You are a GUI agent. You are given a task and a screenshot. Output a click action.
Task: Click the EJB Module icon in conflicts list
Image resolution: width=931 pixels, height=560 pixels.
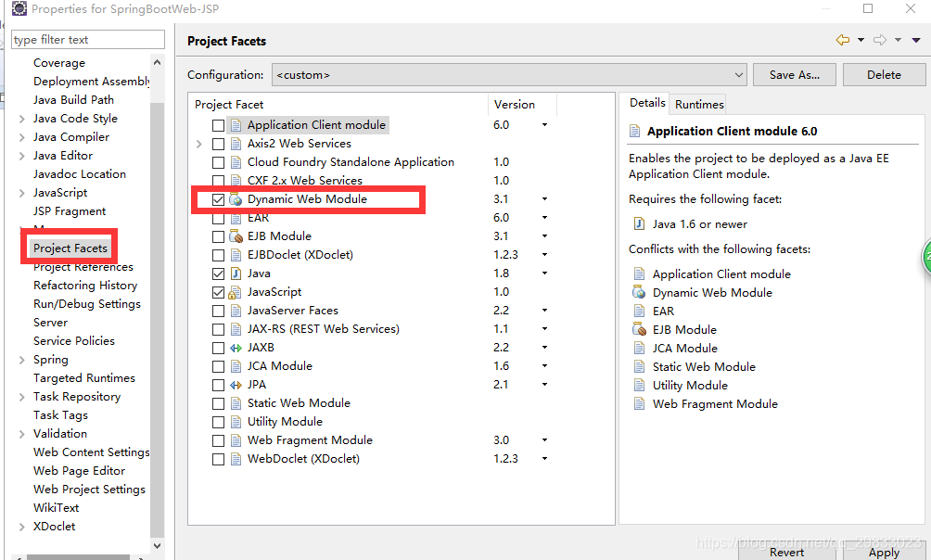640,329
